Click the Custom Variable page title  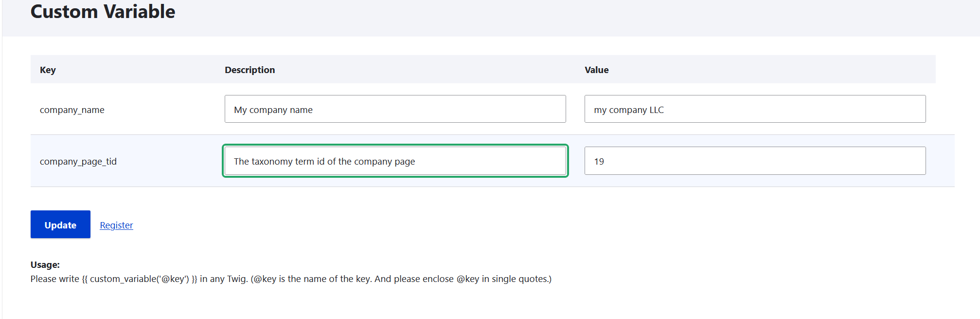click(x=103, y=11)
